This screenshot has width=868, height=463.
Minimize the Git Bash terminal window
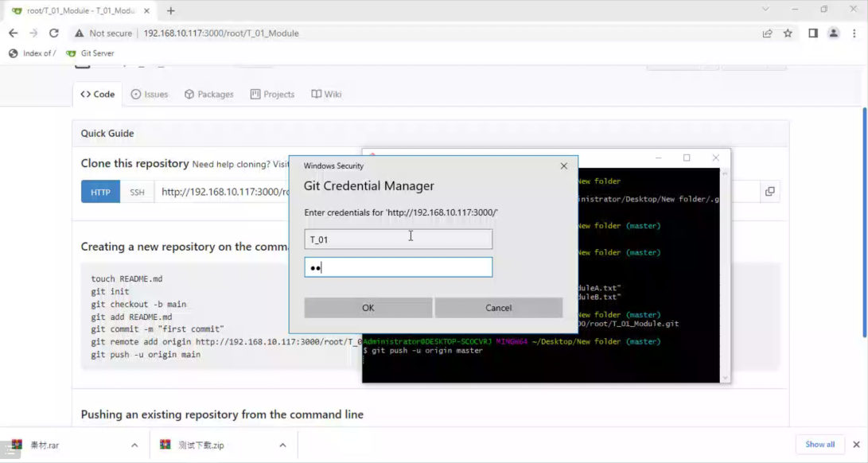658,158
